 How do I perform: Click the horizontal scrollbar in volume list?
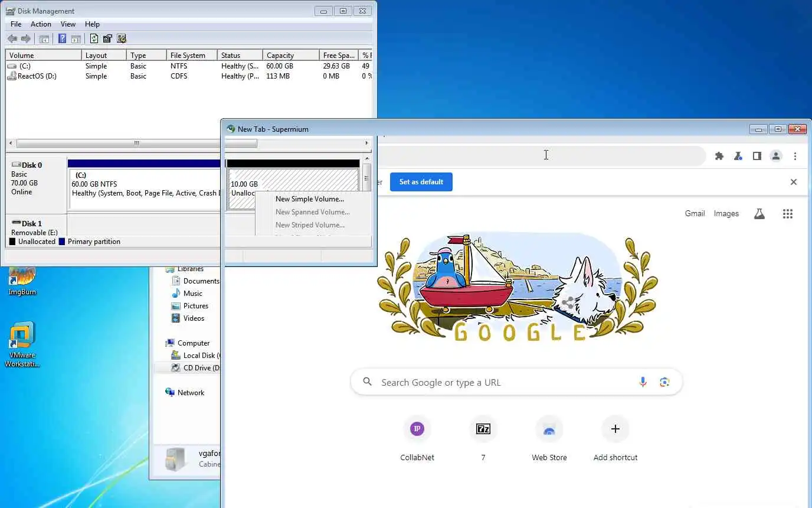click(136, 144)
